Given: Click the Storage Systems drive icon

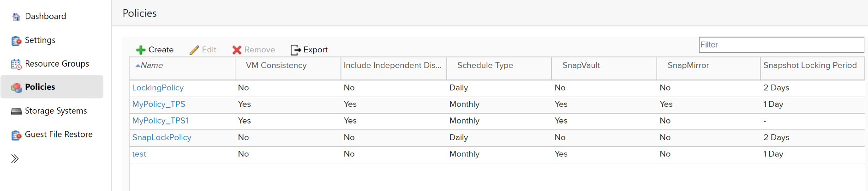Looking at the screenshot, I should 16,111.
